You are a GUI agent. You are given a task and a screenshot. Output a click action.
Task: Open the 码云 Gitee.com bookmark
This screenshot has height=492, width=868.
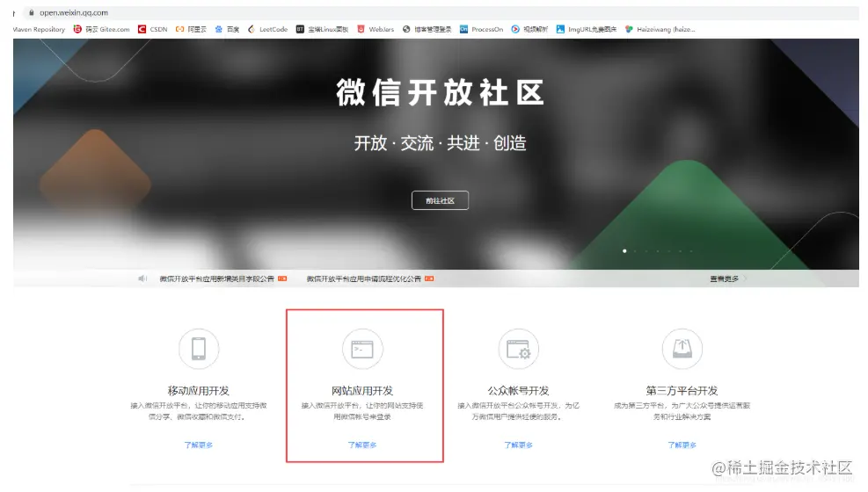pos(102,29)
